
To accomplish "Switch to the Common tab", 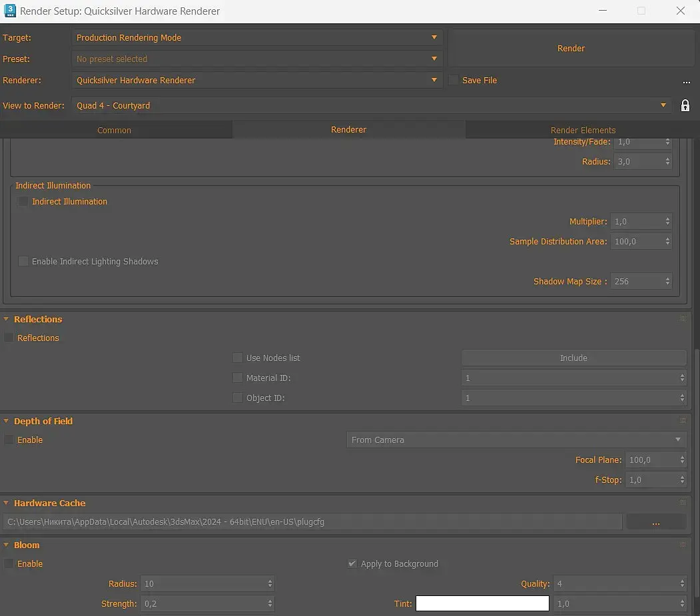I will [x=115, y=130].
